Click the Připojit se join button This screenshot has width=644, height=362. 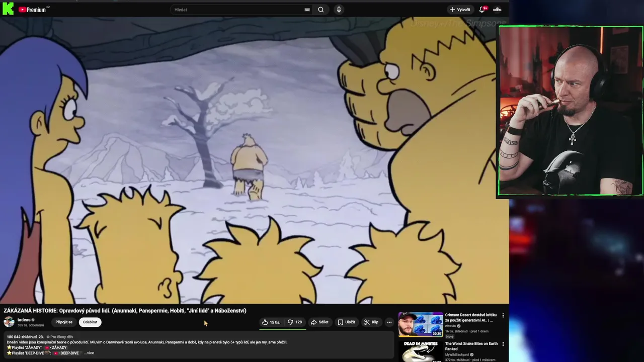(64, 322)
